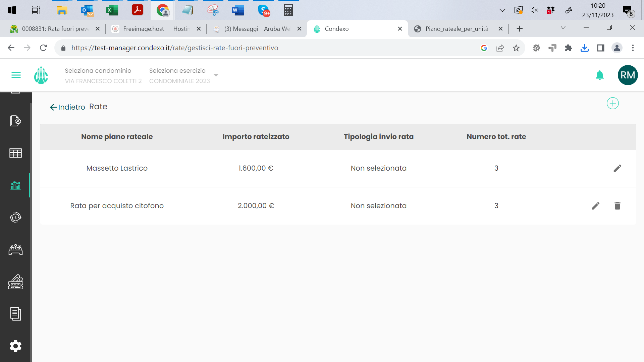Delete Rata per acquisto citofono plan
Screen dimensions: 644x362
tap(618, 206)
